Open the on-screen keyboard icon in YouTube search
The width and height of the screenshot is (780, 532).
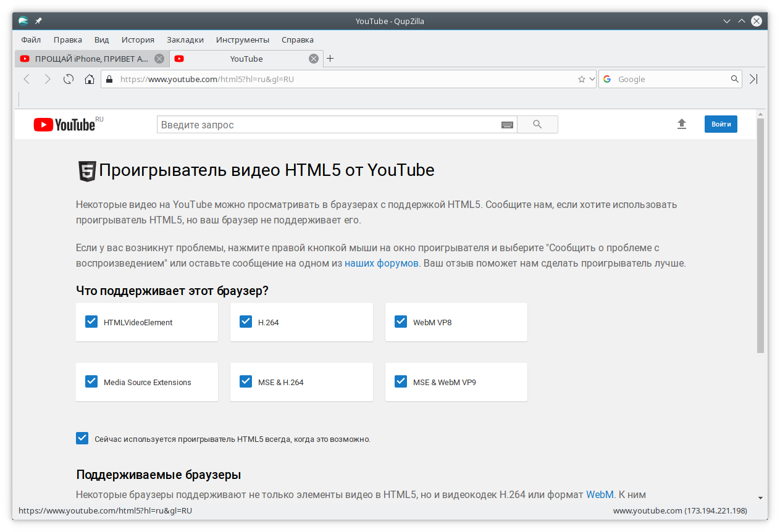(507, 125)
